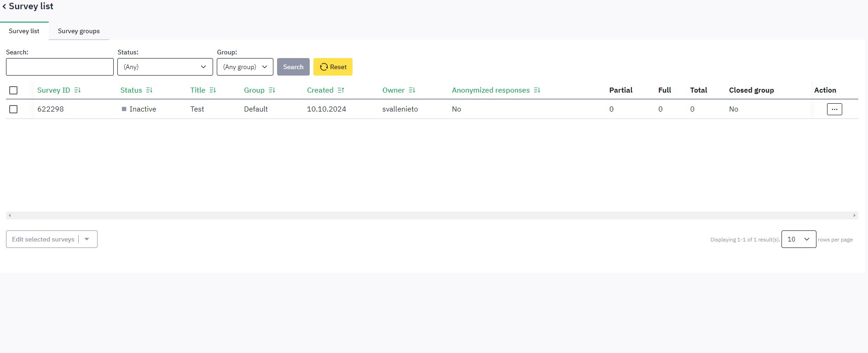This screenshot has width=868, height=353.
Task: Check the box for survey 622298
Action: pyautogui.click(x=13, y=109)
